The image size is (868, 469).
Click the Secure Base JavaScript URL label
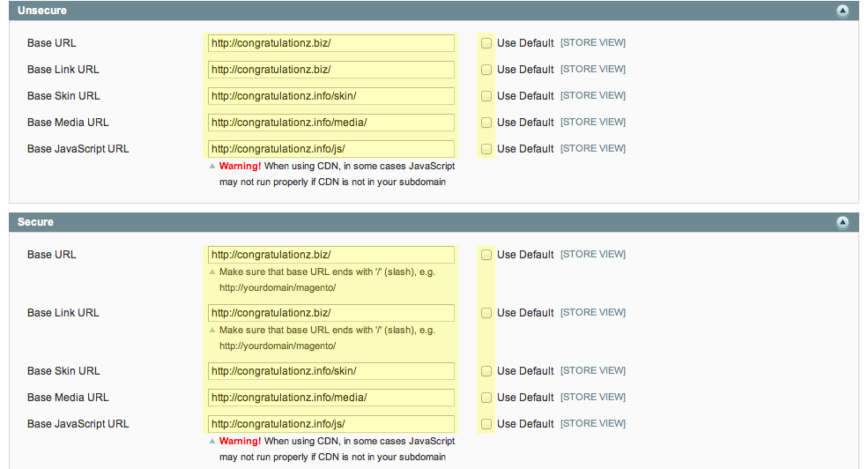tap(78, 424)
